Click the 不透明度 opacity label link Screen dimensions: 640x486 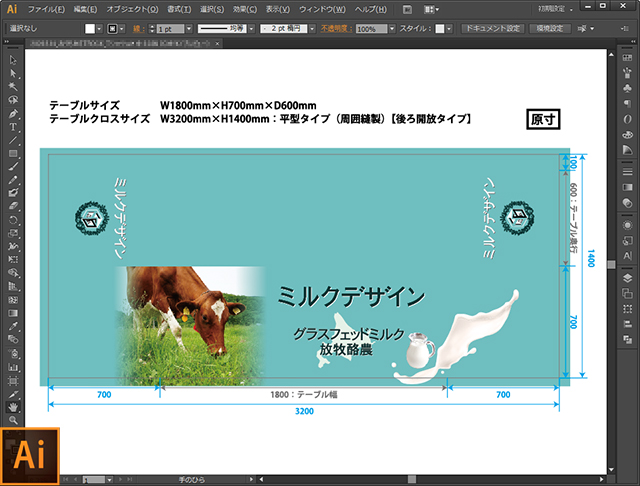click(337, 30)
